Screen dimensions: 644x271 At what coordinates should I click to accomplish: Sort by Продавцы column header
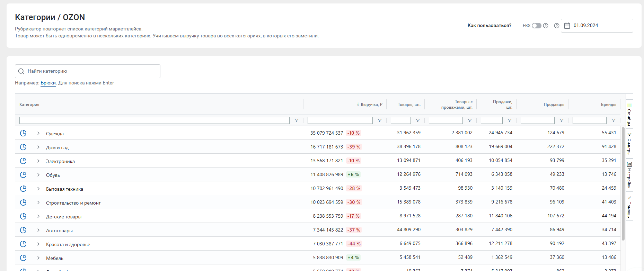click(x=554, y=105)
